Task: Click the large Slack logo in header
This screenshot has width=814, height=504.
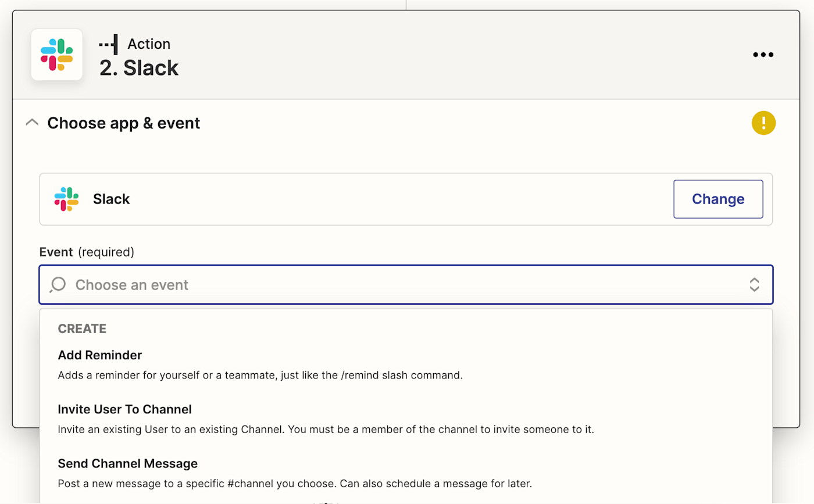Action: (56, 55)
